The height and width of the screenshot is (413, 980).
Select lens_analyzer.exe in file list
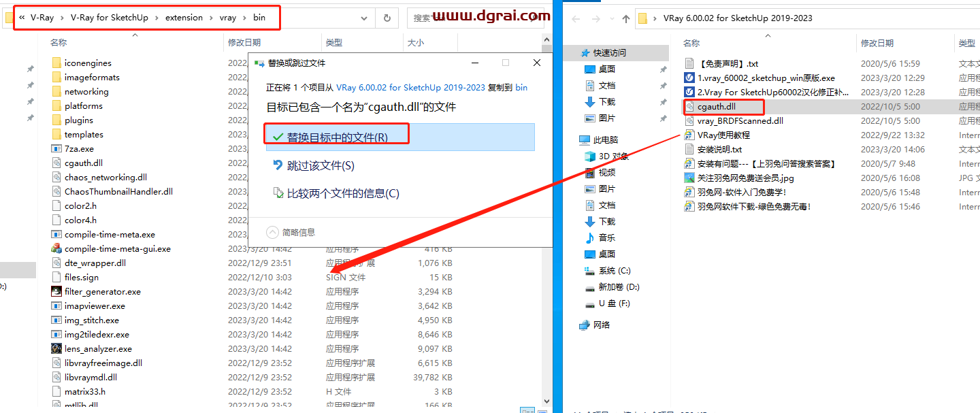click(98, 348)
